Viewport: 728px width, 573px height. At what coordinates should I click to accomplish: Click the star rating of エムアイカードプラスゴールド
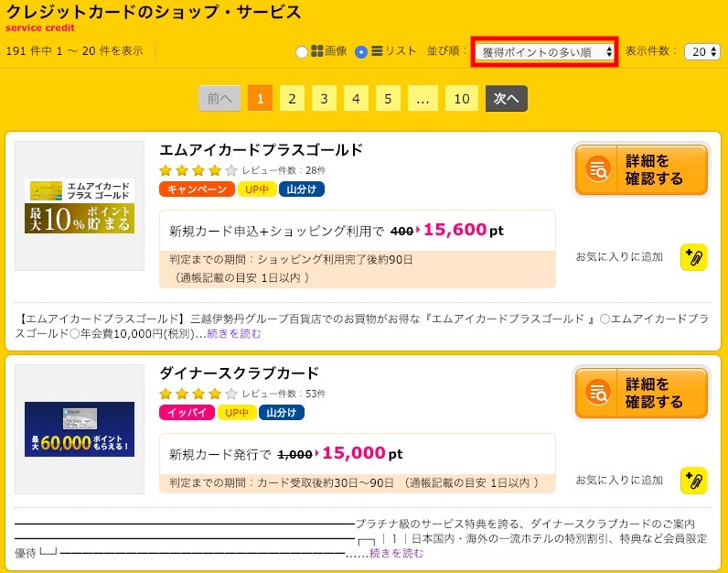click(x=198, y=170)
